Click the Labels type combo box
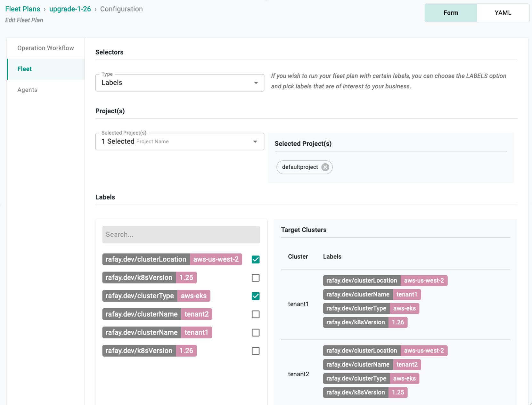This screenshot has width=532, height=405. (180, 83)
